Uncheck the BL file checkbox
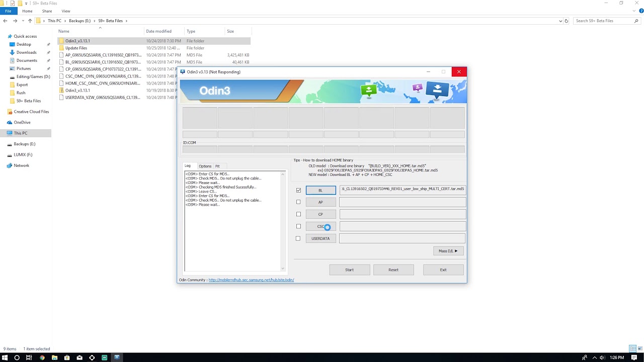Viewport: 644px width, 362px height. [298, 190]
